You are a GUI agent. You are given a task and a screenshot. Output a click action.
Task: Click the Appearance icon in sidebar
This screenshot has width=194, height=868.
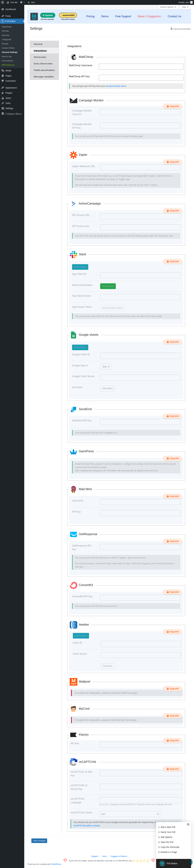click(x=3, y=88)
